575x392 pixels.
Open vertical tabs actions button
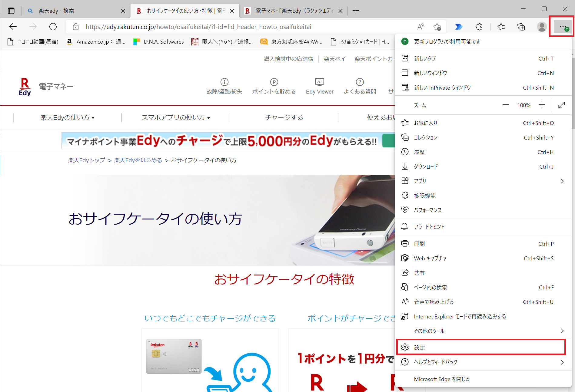click(11, 11)
